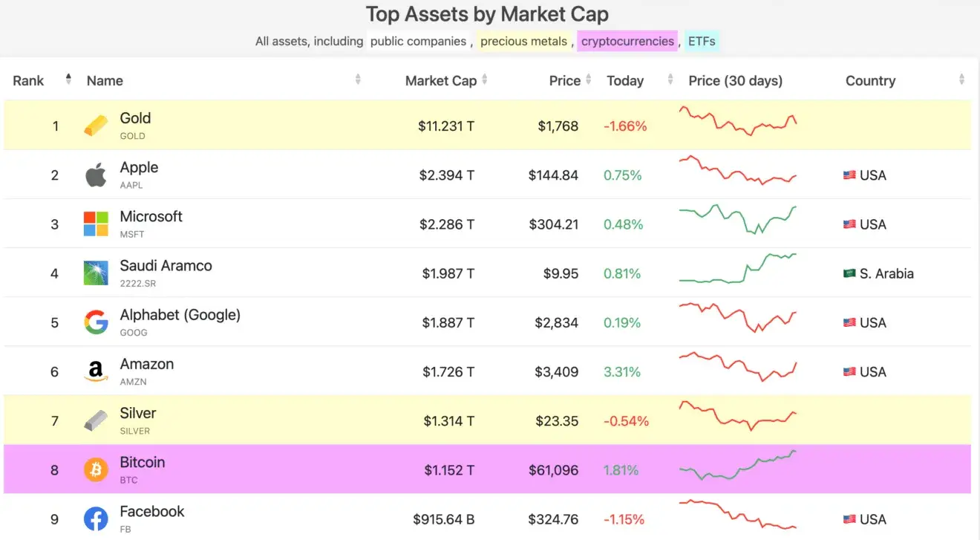Sort by the Today column header

[x=625, y=81]
